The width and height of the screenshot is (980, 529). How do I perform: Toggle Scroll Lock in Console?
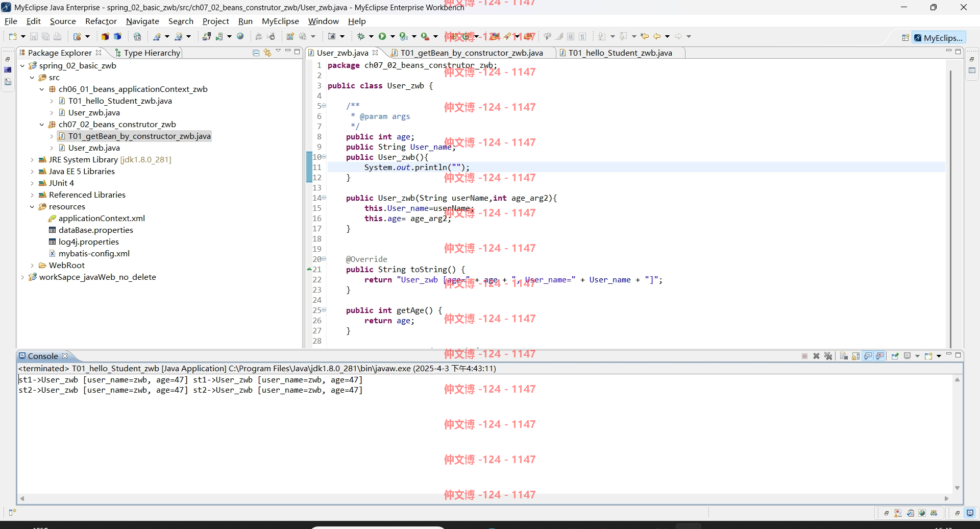point(855,356)
